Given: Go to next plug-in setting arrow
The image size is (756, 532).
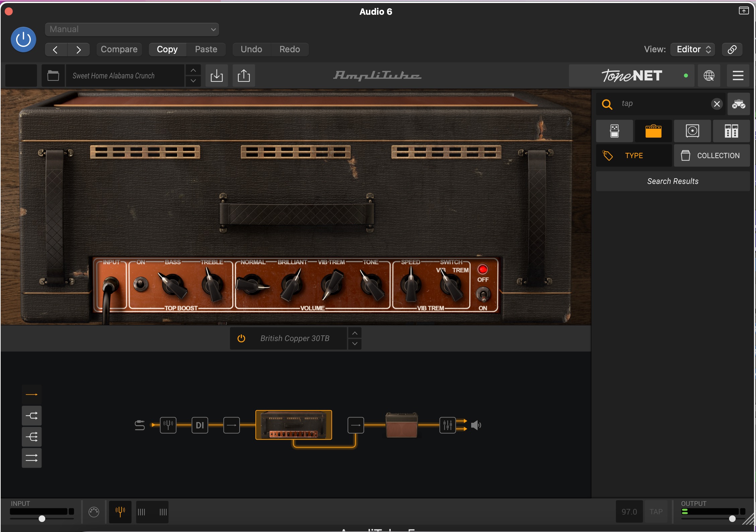Looking at the screenshot, I should [x=78, y=50].
